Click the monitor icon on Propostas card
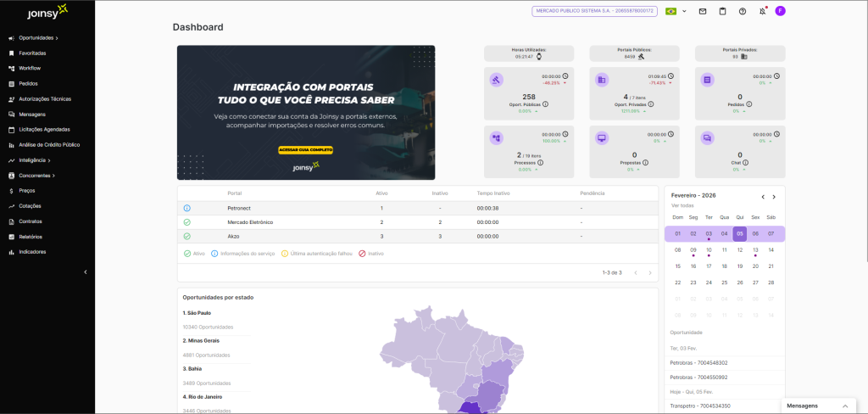The height and width of the screenshot is (414, 868). tap(602, 137)
